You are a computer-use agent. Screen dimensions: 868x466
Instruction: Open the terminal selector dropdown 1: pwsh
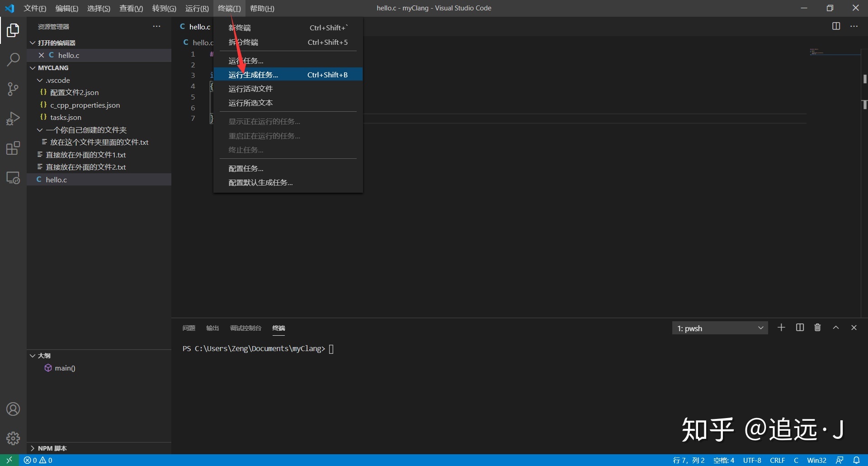tap(720, 328)
